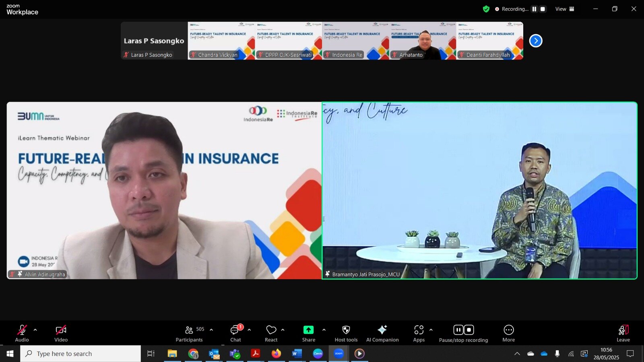Stop recording from bottom toolbar
The image size is (644, 362).
[x=469, y=330]
